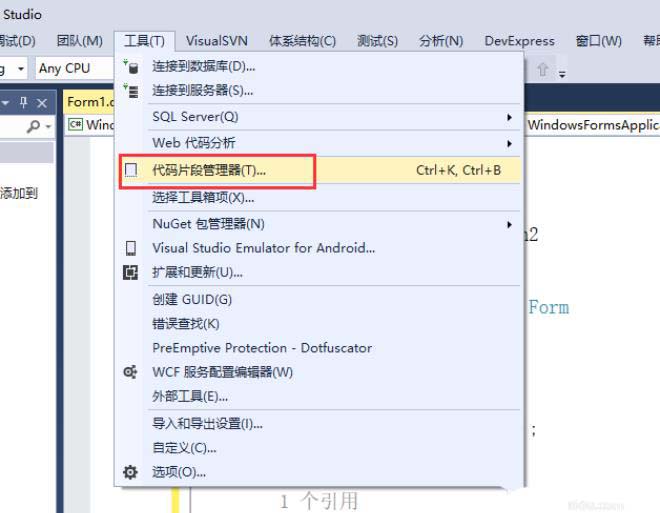Click the search magnifier icon in panel
660x513 pixels.
click(x=34, y=125)
